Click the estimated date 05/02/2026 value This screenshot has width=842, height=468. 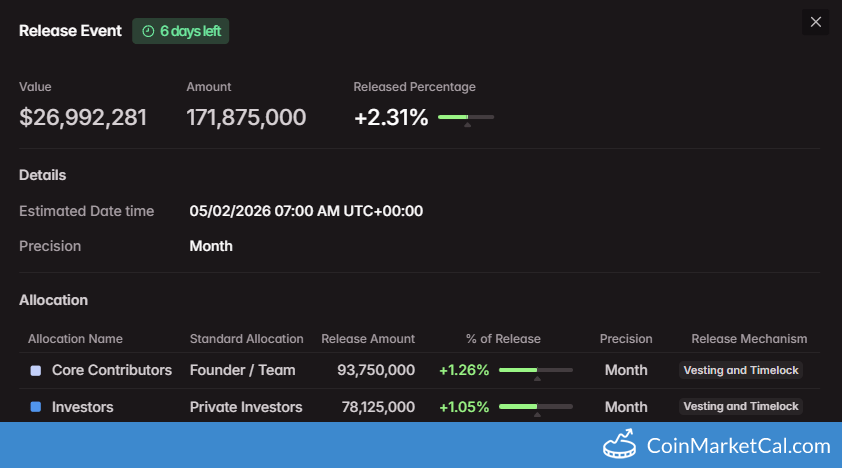tap(306, 211)
